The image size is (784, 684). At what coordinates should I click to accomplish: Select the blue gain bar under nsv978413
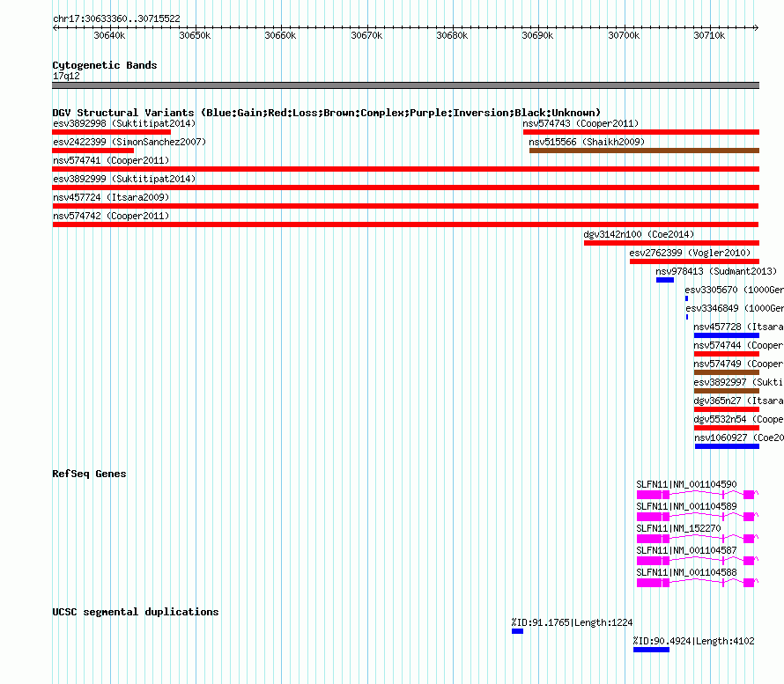tap(665, 280)
